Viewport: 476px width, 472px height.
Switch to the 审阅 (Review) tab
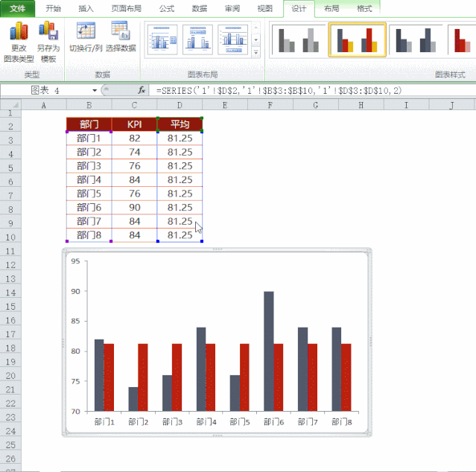click(232, 8)
